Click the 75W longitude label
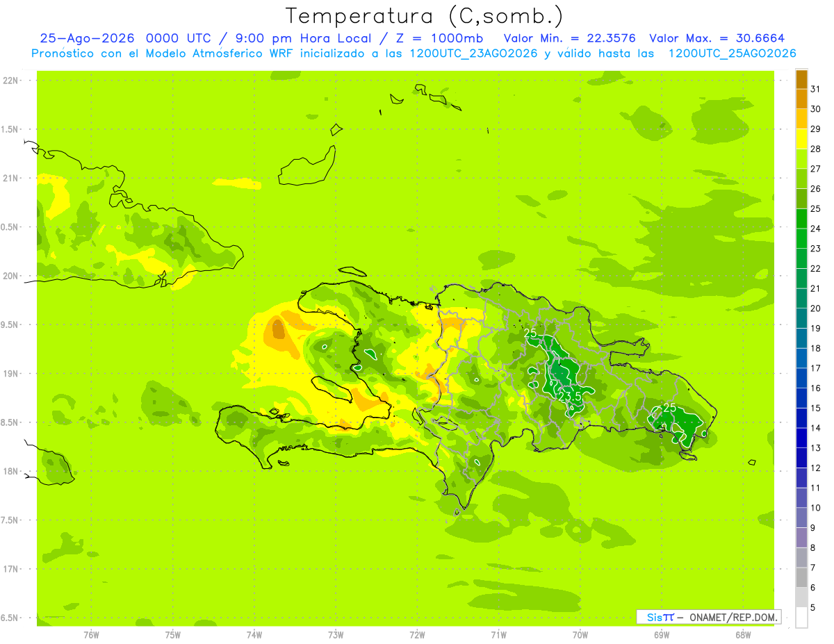 [x=173, y=635]
